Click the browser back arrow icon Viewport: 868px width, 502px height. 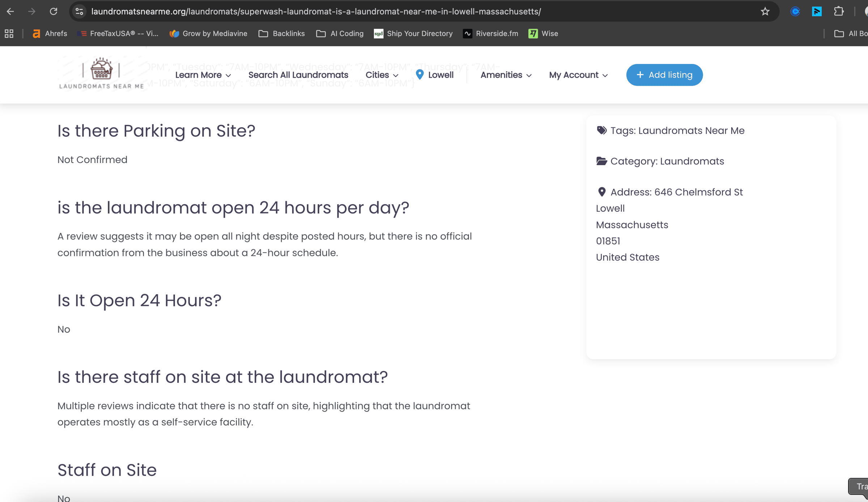pyautogui.click(x=10, y=12)
